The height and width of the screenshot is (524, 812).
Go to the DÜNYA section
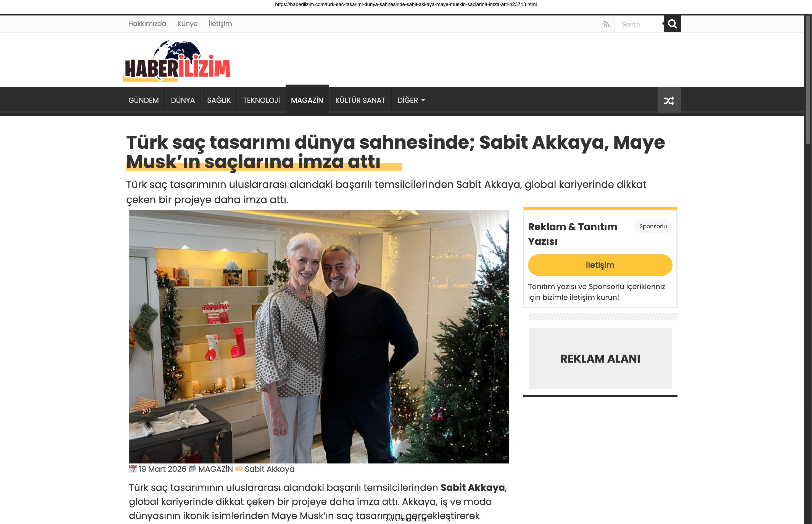click(183, 100)
